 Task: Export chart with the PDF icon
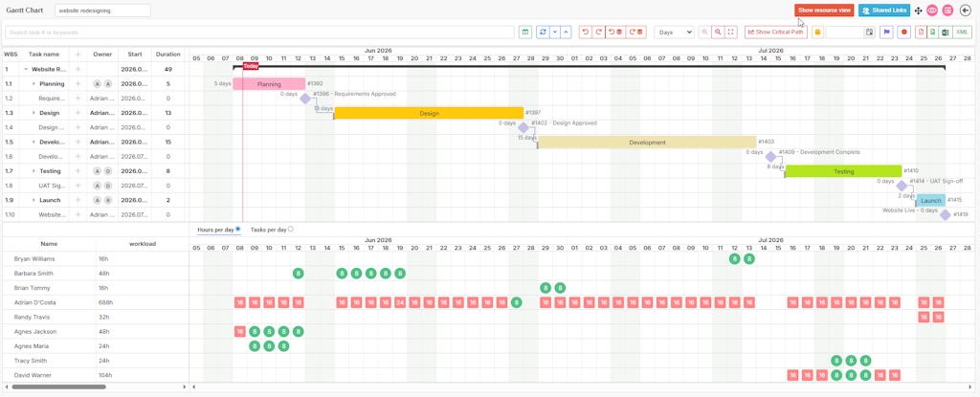tap(921, 32)
